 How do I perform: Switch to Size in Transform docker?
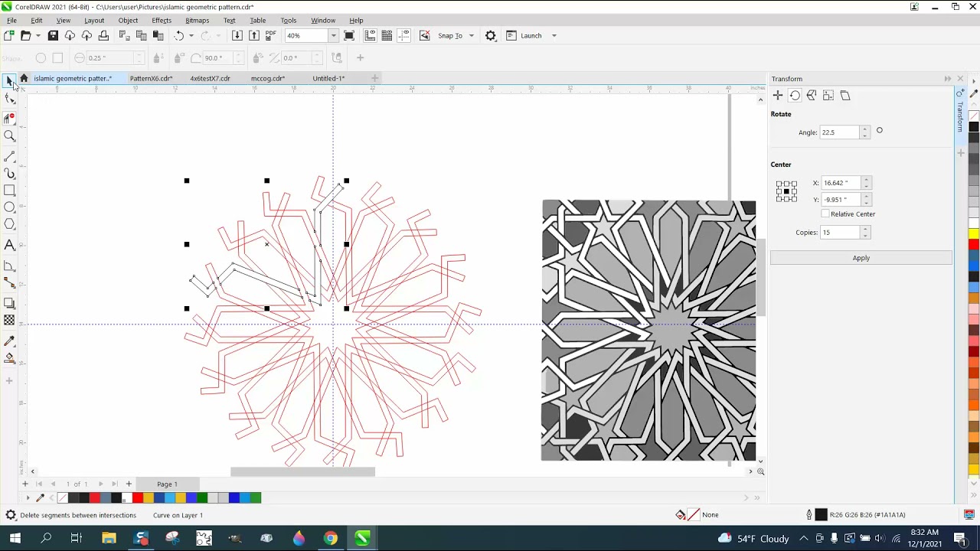click(x=828, y=96)
